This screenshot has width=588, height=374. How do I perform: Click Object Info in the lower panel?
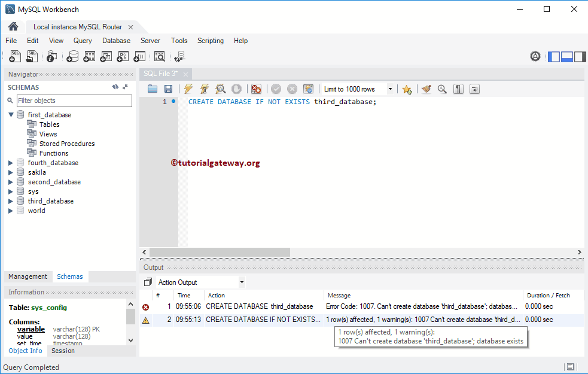pyautogui.click(x=25, y=351)
